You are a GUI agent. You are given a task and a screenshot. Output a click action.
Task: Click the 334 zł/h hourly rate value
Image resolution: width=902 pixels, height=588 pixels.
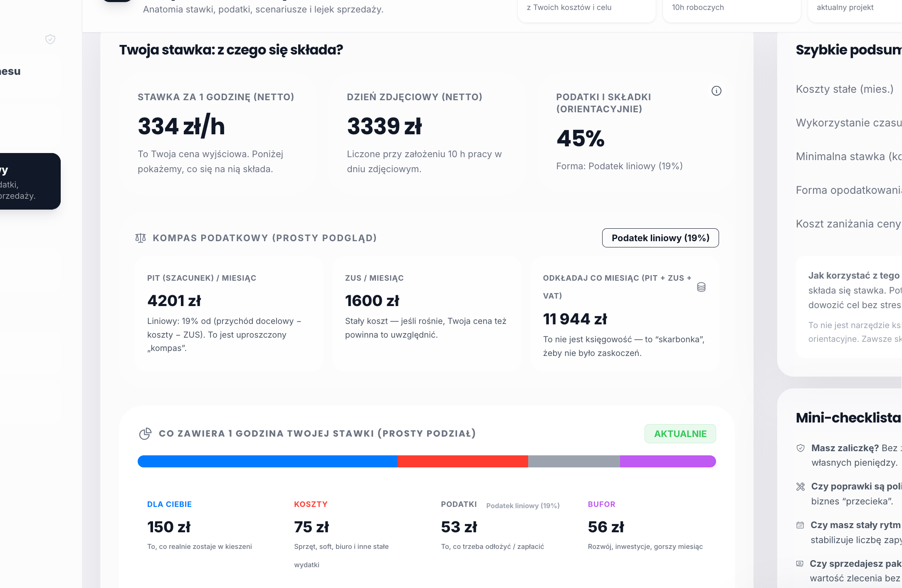pyautogui.click(x=181, y=126)
